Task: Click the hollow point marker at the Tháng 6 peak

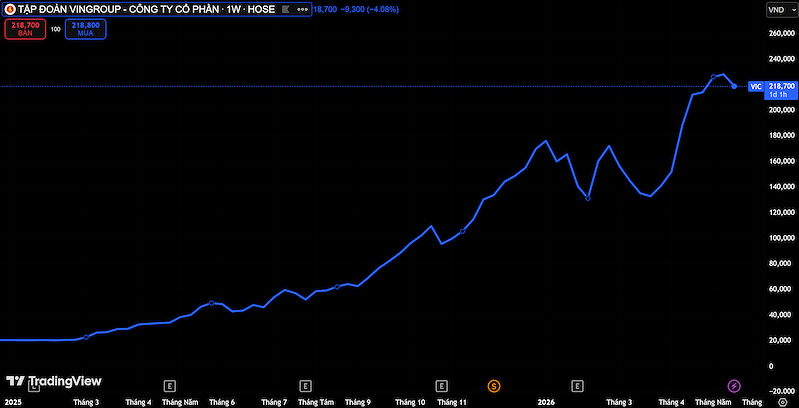Action: point(212,303)
